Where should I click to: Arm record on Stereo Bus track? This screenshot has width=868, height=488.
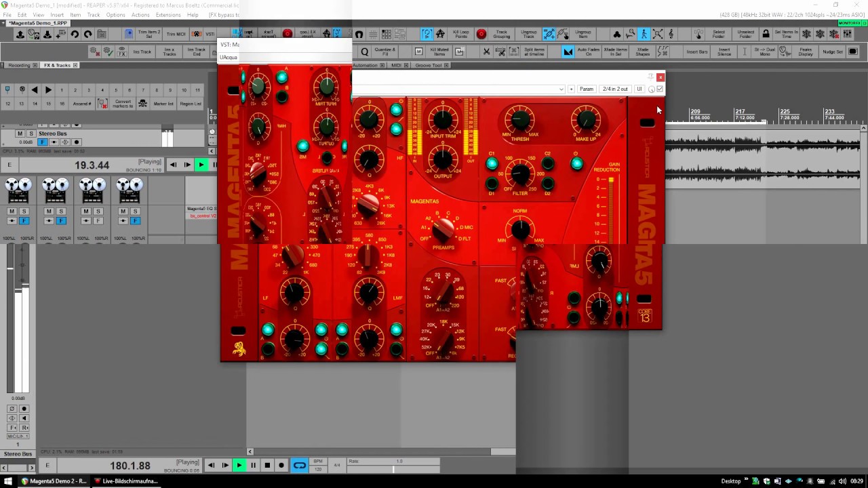tap(77, 142)
